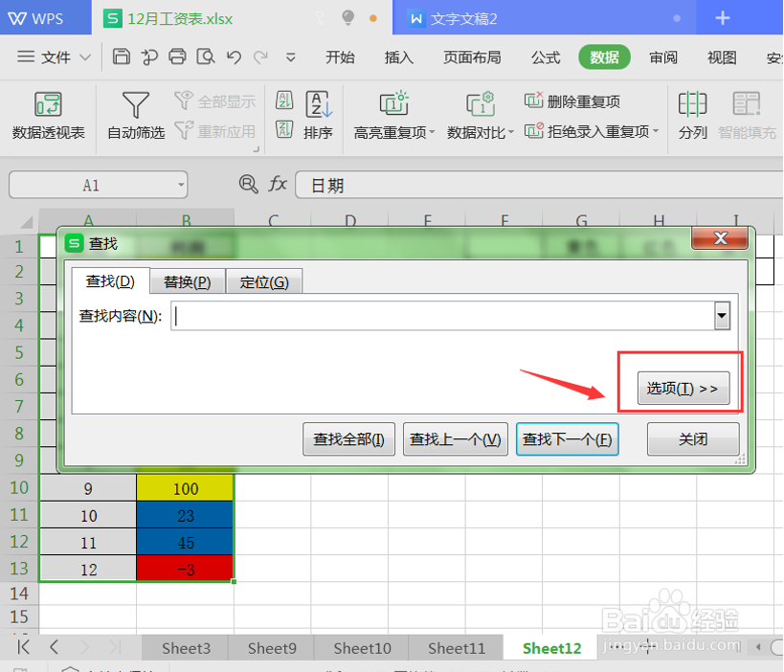Select the blue cell with 23
This screenshot has width=784, height=672.
[185, 515]
